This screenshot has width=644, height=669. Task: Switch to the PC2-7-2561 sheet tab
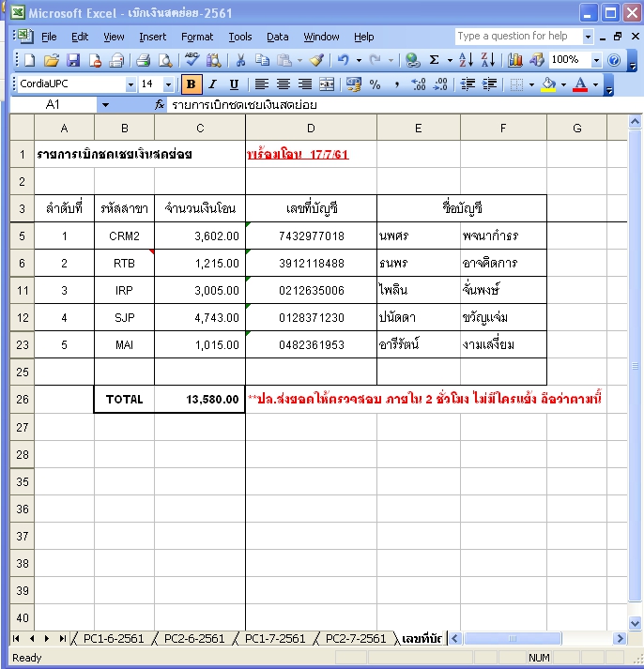[356, 638]
